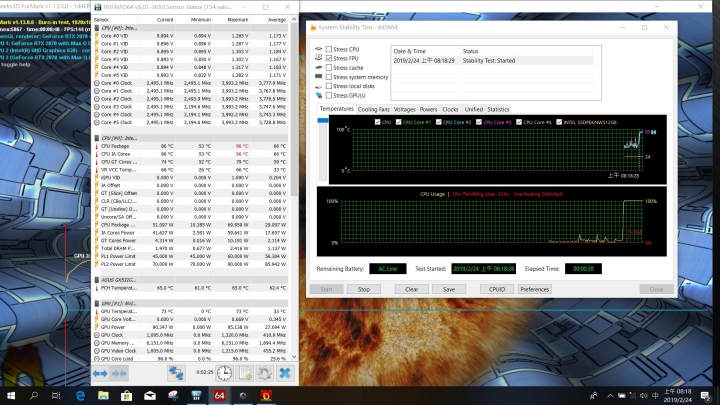Click the Average column header in HWiNFO
The width and height of the screenshot is (720, 405).
pyautogui.click(x=270, y=20)
